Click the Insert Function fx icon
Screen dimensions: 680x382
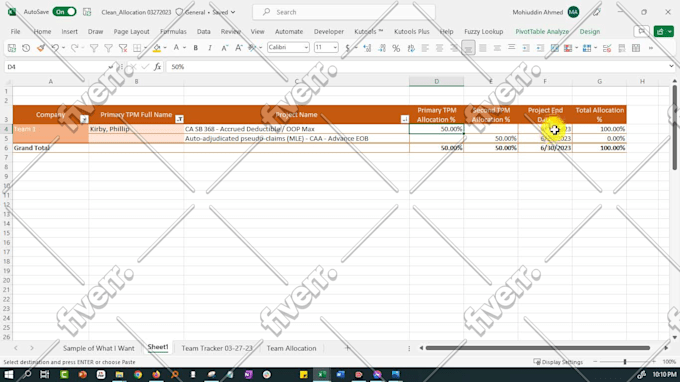[157, 67]
